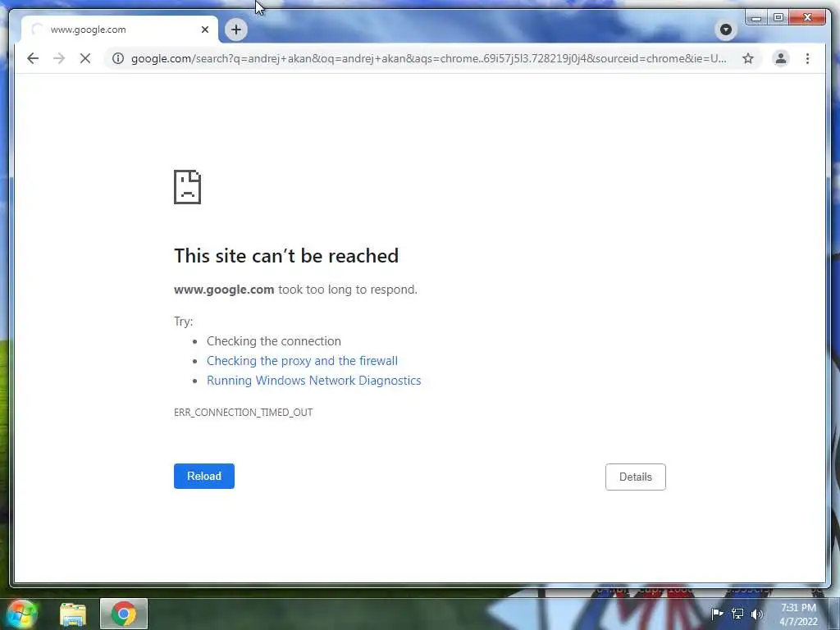Stop loading the page with the X icon
The image size is (840, 630).
pyautogui.click(x=85, y=58)
